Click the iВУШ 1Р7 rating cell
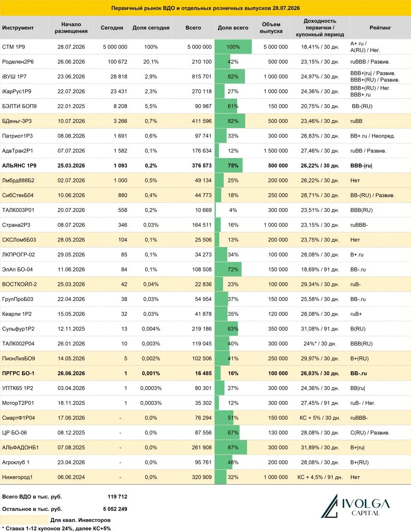Viewport: 411px width, 532px height. tap(375, 76)
